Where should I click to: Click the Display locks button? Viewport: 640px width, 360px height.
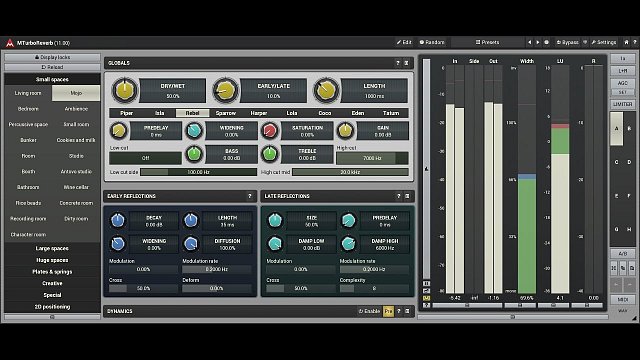[x=52, y=57]
